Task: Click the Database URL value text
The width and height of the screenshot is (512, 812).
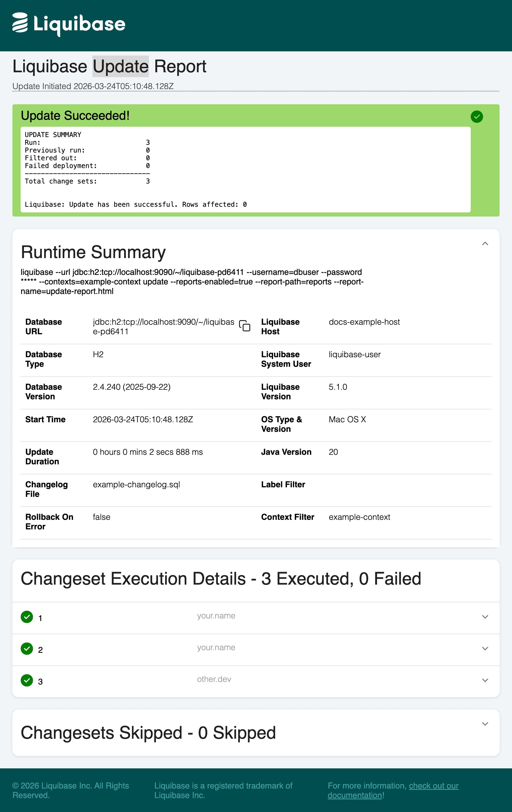Action: (163, 327)
